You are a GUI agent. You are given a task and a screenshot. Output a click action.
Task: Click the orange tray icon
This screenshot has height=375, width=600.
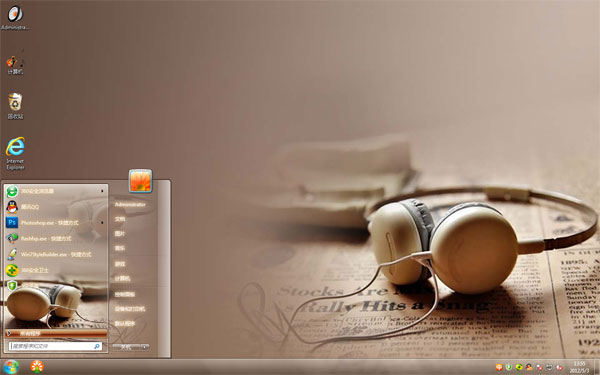tap(499, 367)
